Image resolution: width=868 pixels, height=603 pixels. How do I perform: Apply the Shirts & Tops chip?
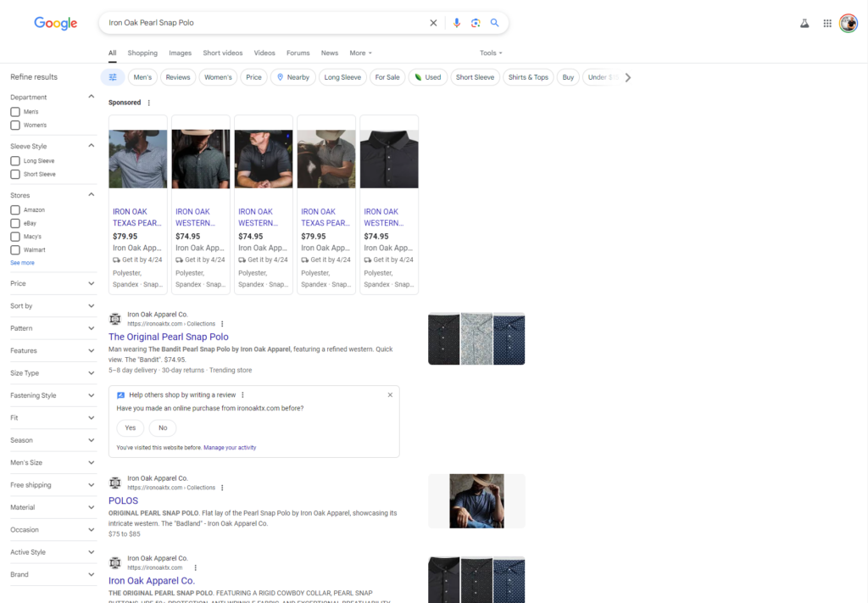click(x=528, y=77)
